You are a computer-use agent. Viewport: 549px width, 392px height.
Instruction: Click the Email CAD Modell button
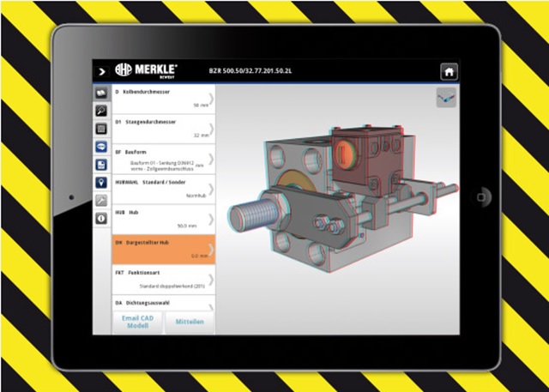(x=137, y=321)
